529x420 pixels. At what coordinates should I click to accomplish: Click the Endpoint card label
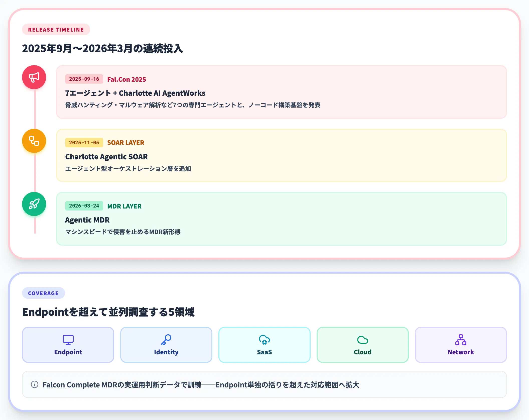[68, 352]
